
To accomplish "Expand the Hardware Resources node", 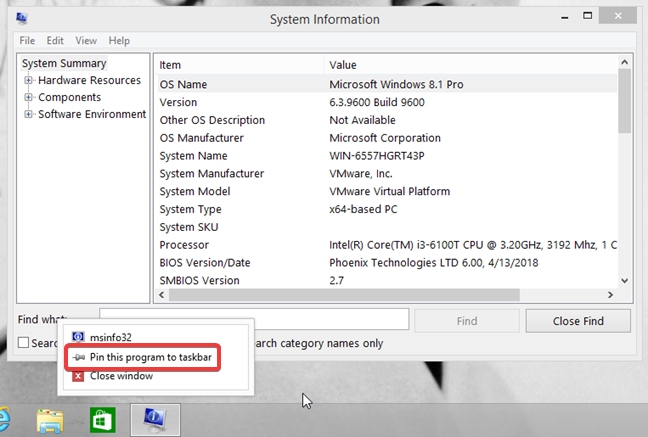I will pos(28,80).
